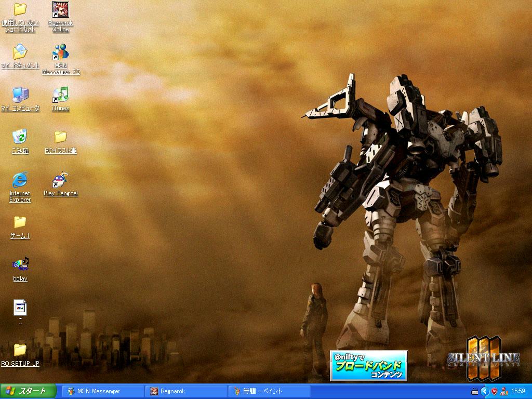Click the red security shield tray icon
This screenshot has width=532, height=399.
coord(495,392)
